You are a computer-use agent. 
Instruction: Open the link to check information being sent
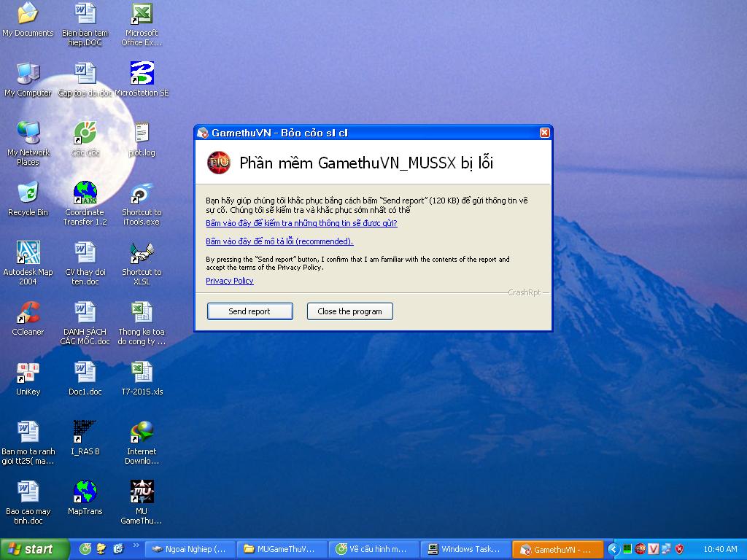(301, 223)
